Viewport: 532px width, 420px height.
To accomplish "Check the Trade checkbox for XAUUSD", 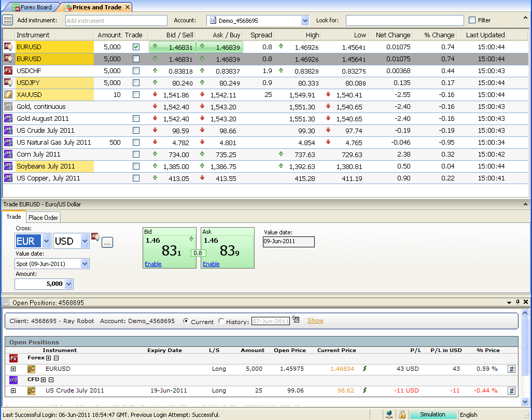I will point(136,95).
